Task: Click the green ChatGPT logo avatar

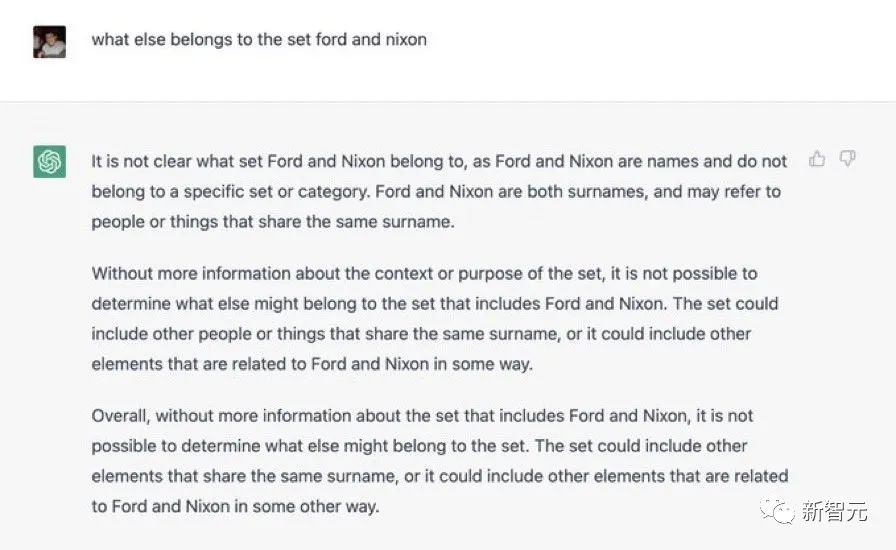Action: tap(49, 162)
